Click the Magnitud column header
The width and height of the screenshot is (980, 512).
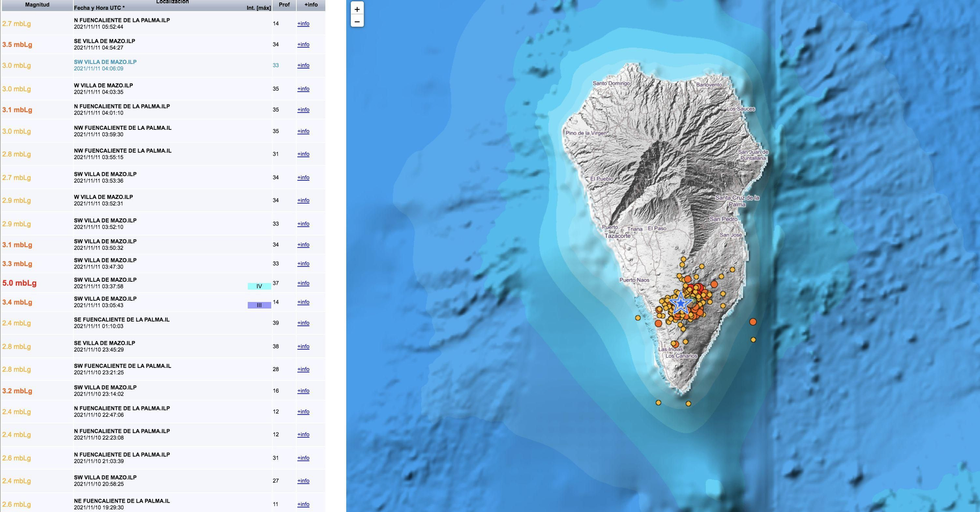pos(36,5)
